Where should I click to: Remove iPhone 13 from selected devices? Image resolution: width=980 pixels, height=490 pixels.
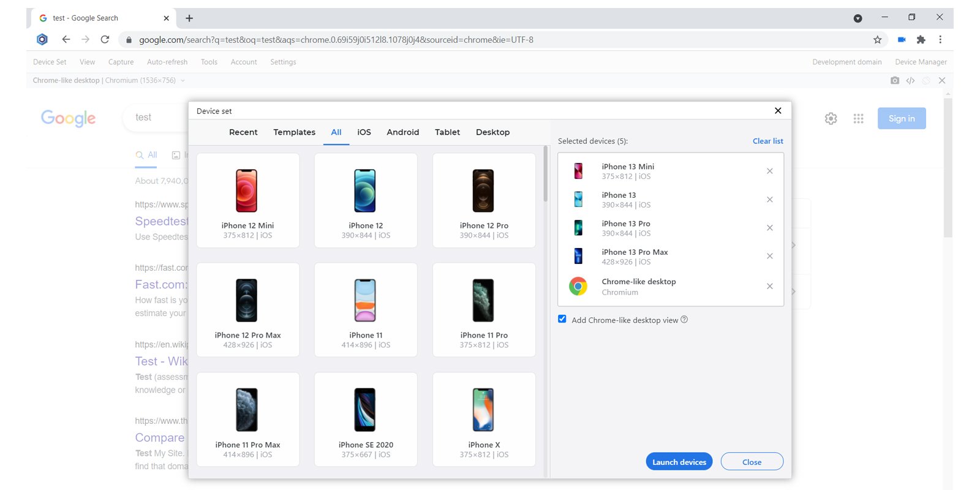(x=770, y=200)
